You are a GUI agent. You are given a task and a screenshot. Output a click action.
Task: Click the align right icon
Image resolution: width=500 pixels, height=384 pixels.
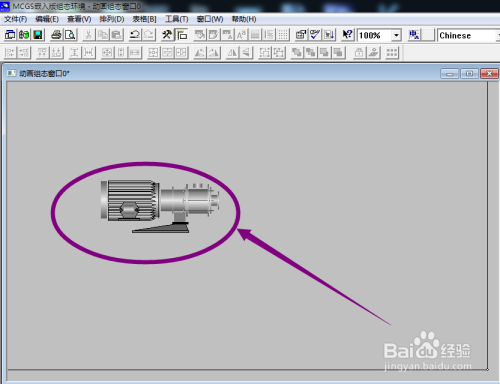tap(24, 53)
